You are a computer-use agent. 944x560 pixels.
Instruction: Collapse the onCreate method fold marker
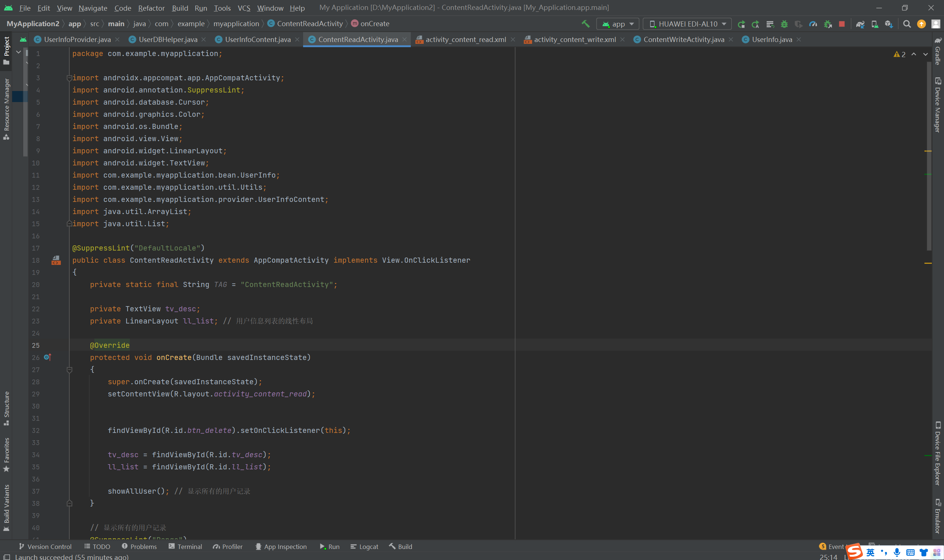click(x=69, y=370)
